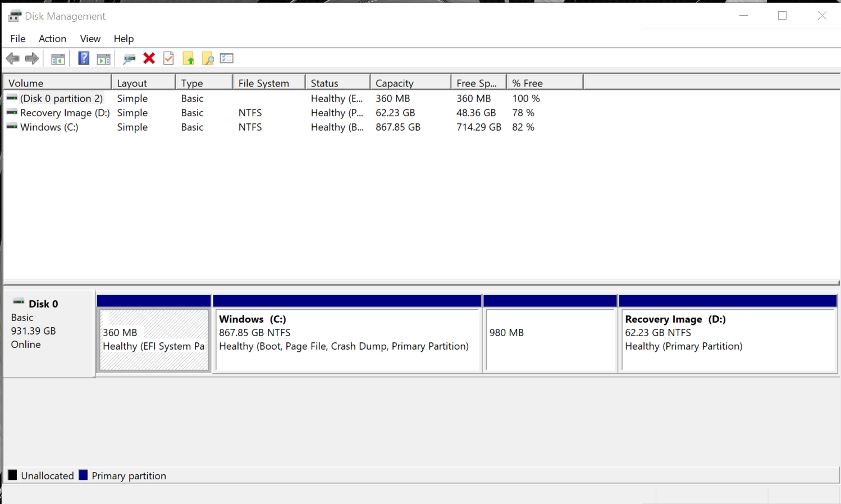
Task: Click the Rescan Disks drive icon
Action: point(129,58)
